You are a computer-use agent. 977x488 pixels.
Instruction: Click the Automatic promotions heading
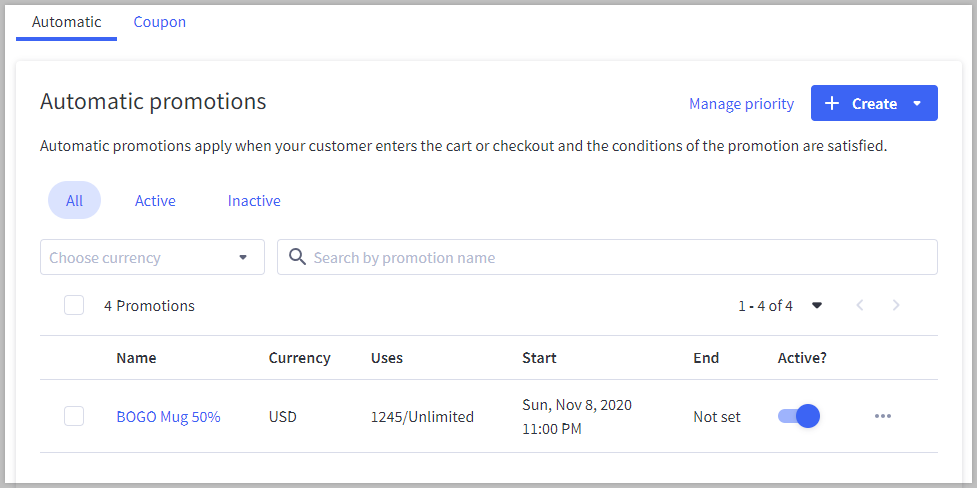(153, 101)
